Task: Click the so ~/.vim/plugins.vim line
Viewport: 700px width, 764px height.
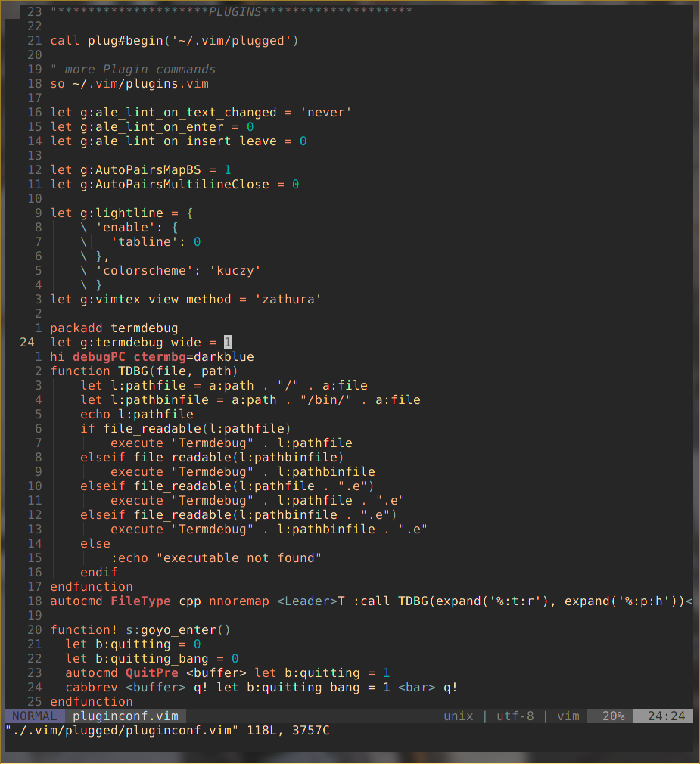Action: pos(129,84)
